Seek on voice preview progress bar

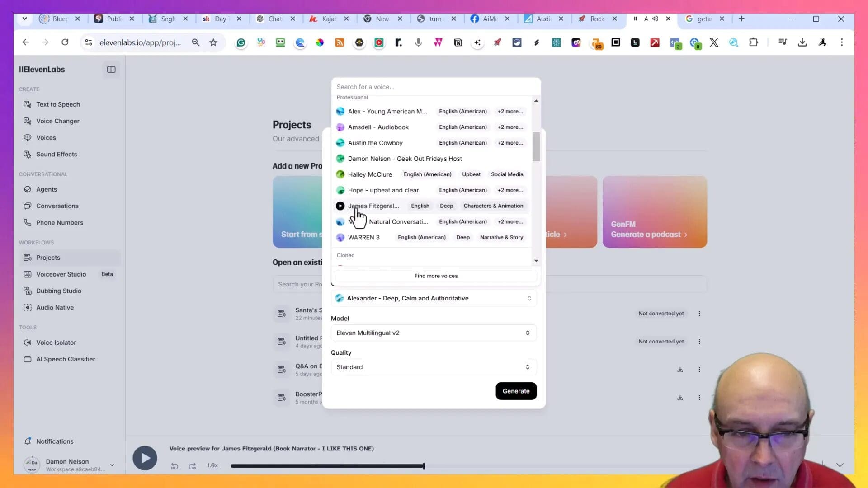(327, 466)
